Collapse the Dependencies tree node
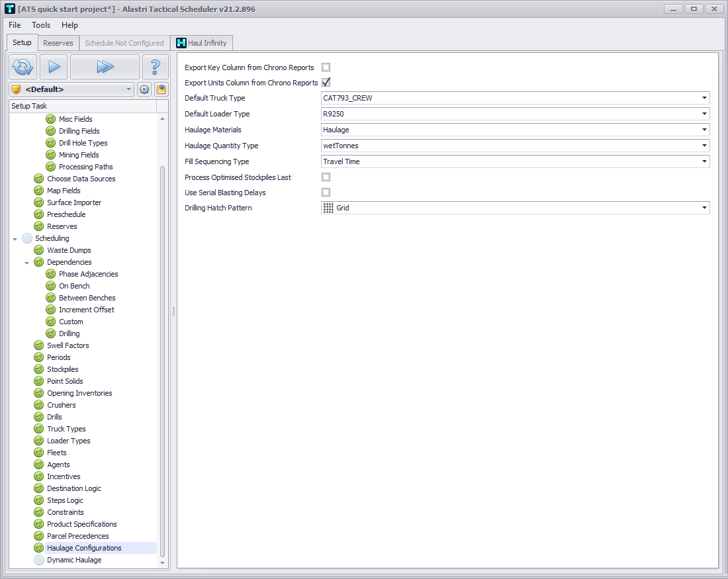Screen dimensions: 728x579 [x=27, y=263]
